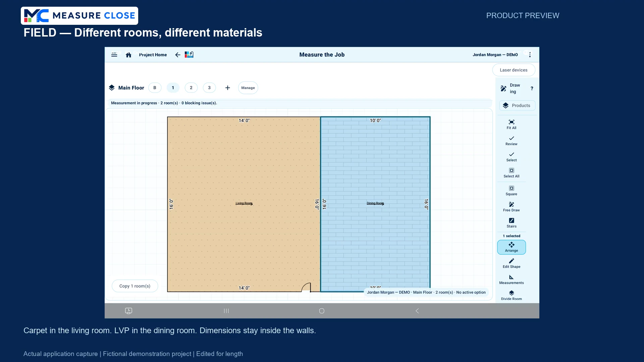This screenshot has width=644, height=362.
Task: Open the Edit Shape tool
Action: click(512, 263)
